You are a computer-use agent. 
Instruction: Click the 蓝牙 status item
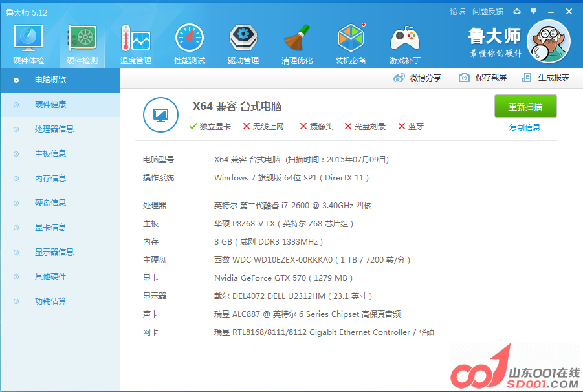click(x=411, y=127)
